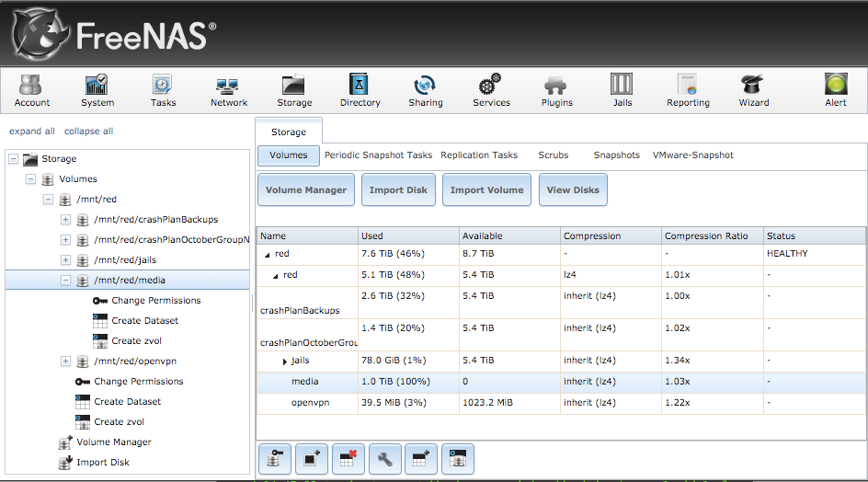Screen dimensions: 868x482
Task: Click the collapse all link
Action: tap(88, 132)
